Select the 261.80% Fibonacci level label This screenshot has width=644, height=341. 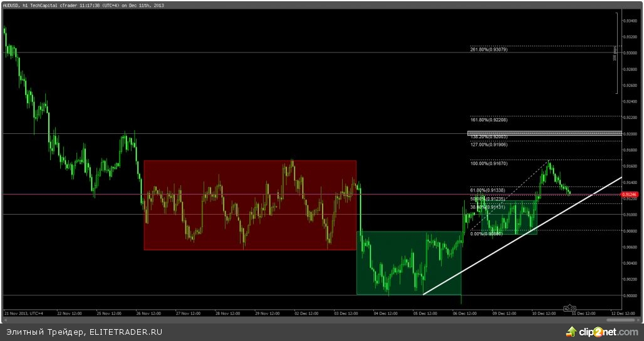pyautogui.click(x=488, y=49)
